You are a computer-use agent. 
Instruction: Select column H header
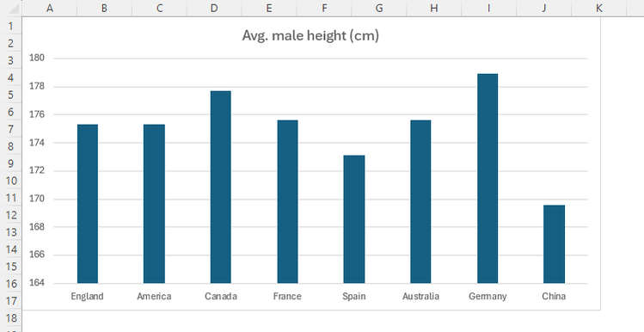coord(434,9)
